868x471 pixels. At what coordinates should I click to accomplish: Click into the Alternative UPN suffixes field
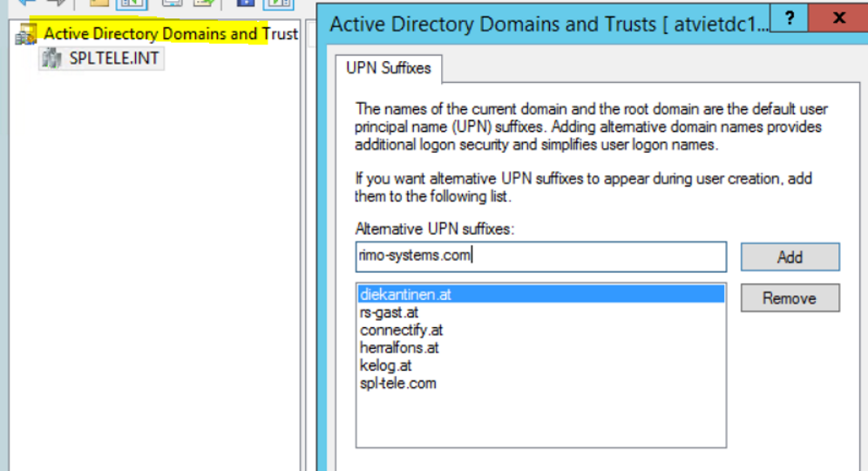tap(541, 256)
